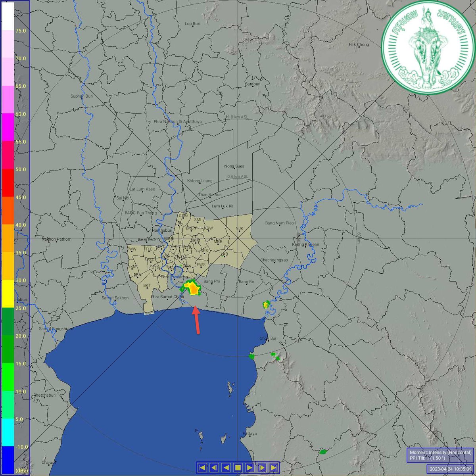
Task: Click the Chon Buri map label
Action: [269, 338]
